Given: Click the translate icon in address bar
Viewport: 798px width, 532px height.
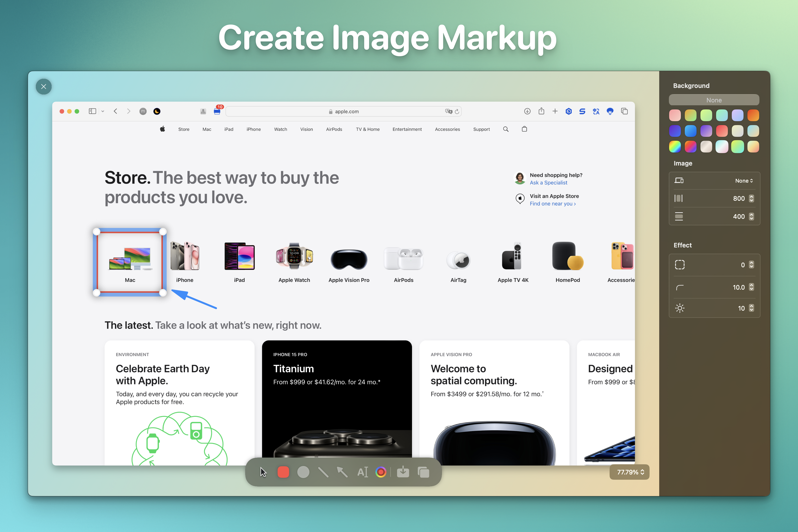Looking at the screenshot, I should click(x=449, y=111).
